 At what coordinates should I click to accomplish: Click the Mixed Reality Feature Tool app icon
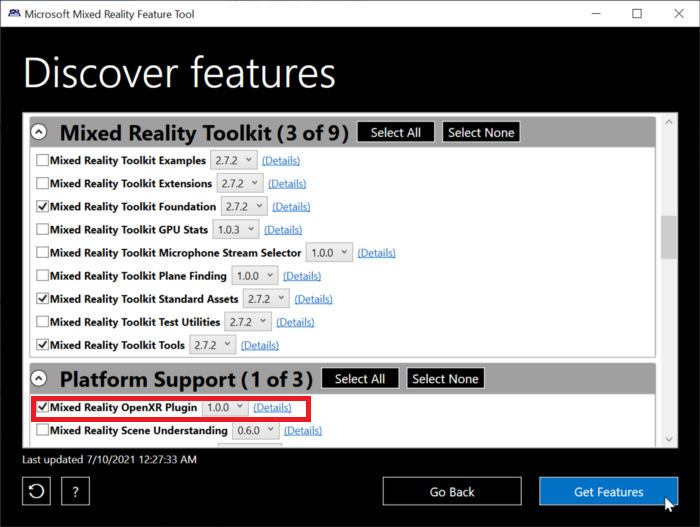point(14,13)
